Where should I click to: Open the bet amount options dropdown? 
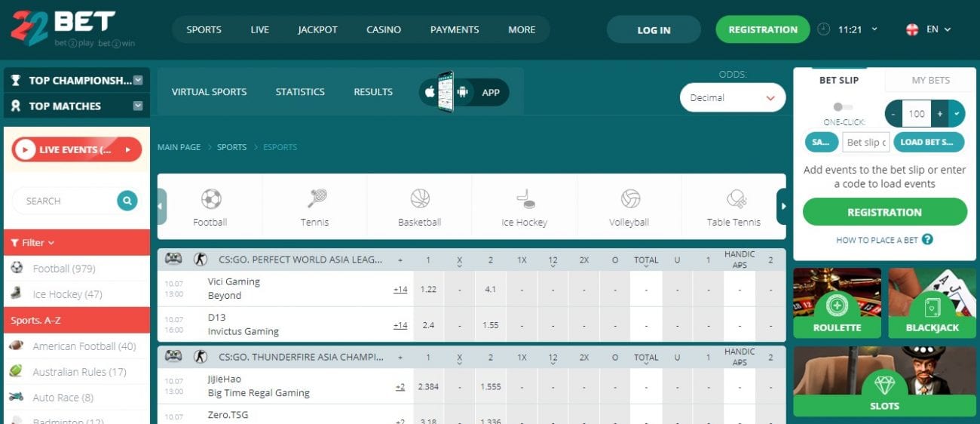[957, 114]
